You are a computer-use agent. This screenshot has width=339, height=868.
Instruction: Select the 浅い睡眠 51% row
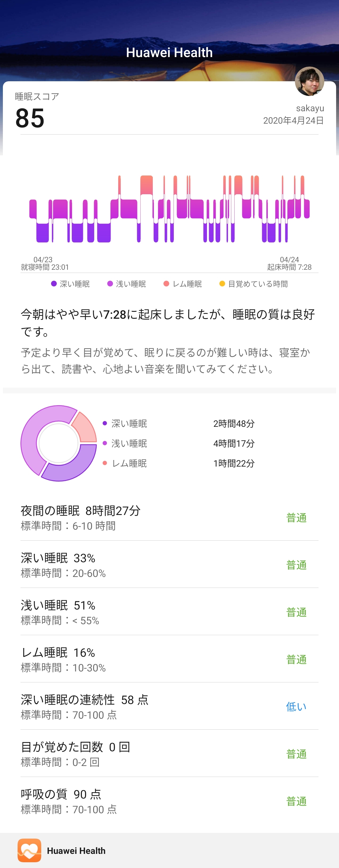(x=169, y=612)
